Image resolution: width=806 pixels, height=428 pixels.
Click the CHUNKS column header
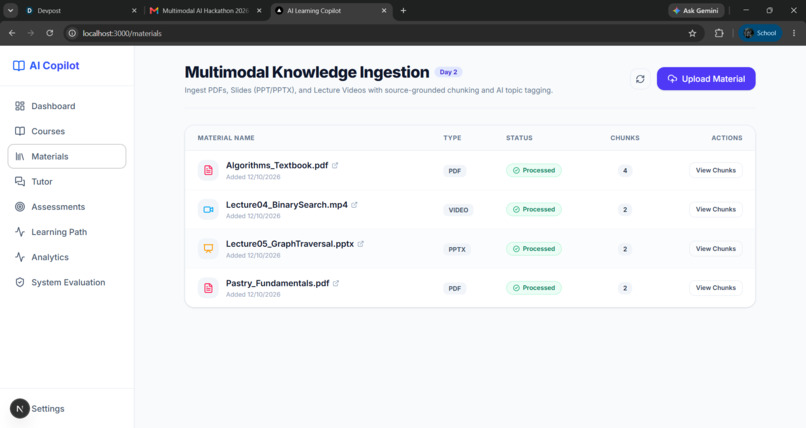click(x=625, y=138)
